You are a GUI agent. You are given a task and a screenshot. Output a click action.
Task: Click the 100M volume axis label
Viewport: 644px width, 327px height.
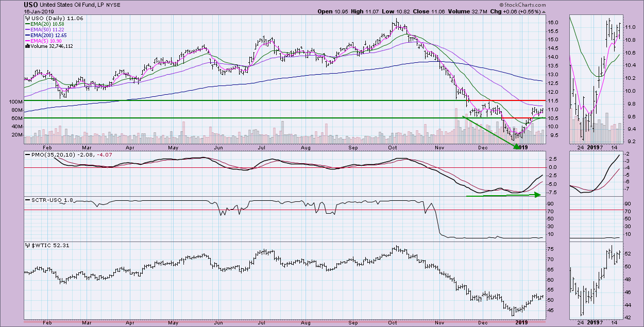pyautogui.click(x=16, y=102)
